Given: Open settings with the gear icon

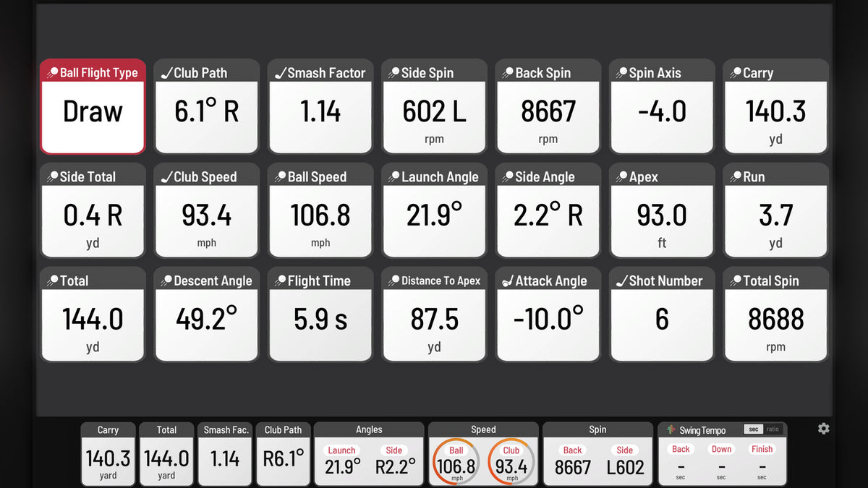Looking at the screenshot, I should 823,429.
